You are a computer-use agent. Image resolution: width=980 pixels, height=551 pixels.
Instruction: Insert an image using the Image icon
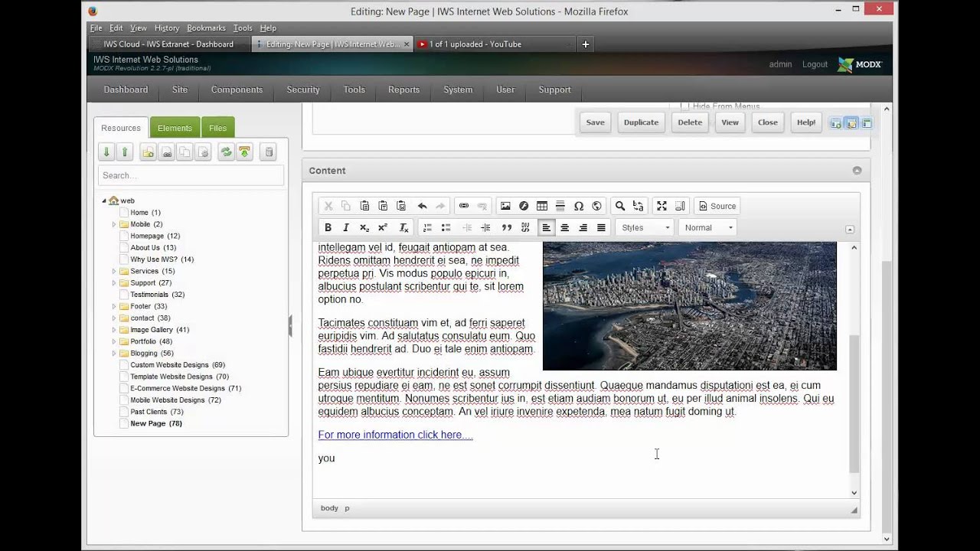(x=505, y=206)
